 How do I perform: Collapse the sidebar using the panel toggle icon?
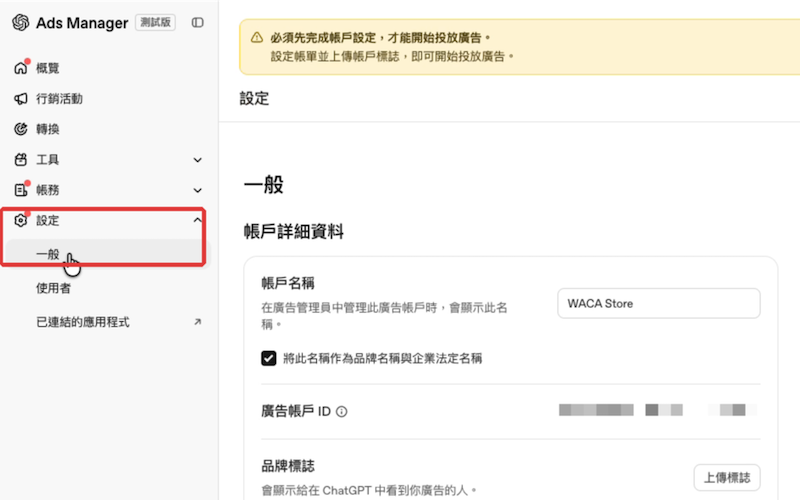(x=197, y=22)
